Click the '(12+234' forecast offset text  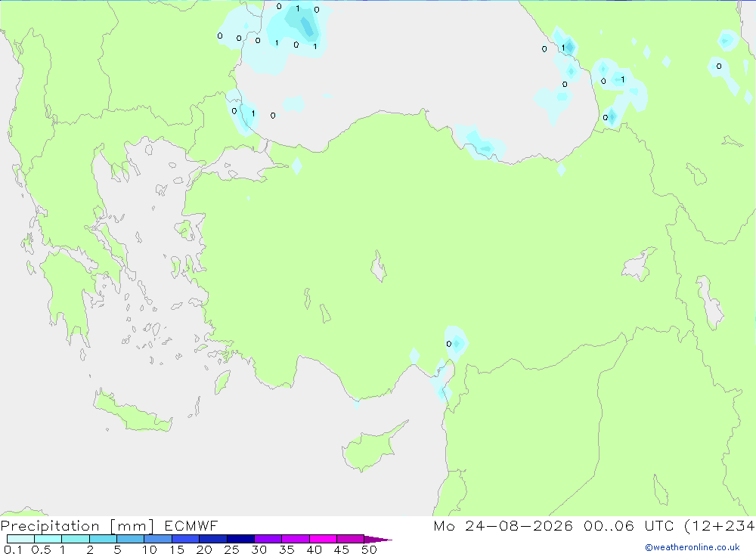pos(720,525)
